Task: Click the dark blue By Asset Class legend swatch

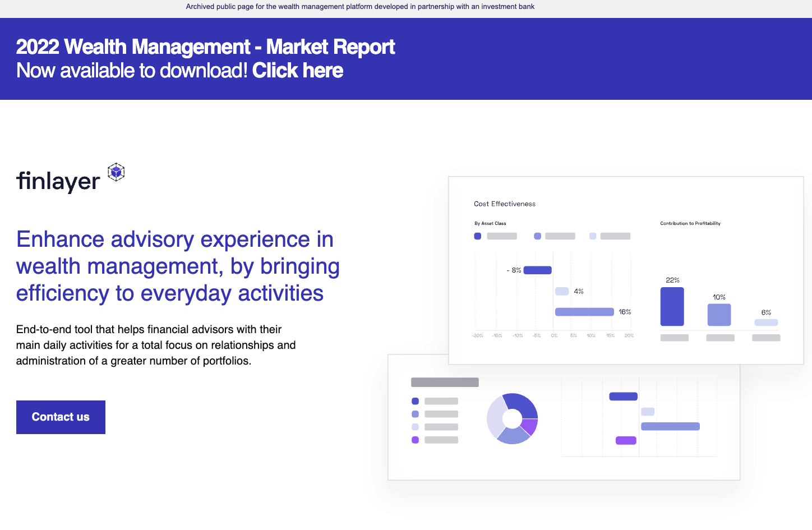Action: (478, 236)
